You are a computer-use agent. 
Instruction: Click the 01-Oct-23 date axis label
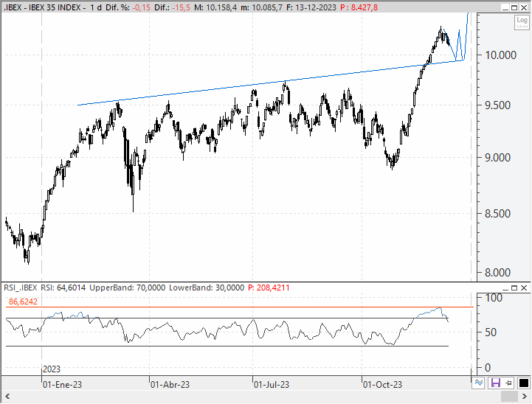382,385
